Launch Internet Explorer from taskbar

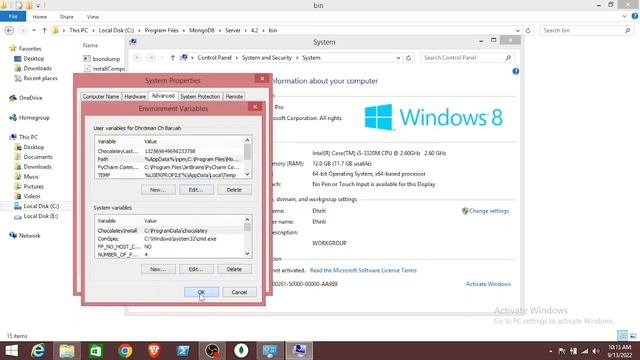(38, 351)
